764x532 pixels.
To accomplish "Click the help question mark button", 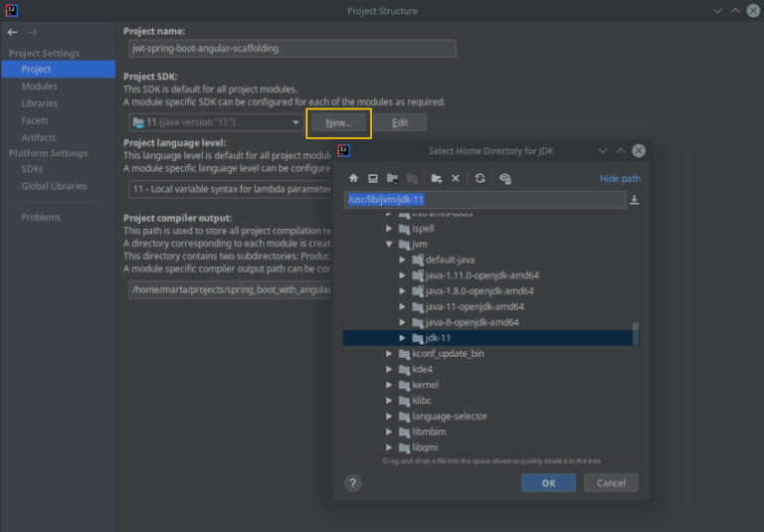I will point(353,482).
